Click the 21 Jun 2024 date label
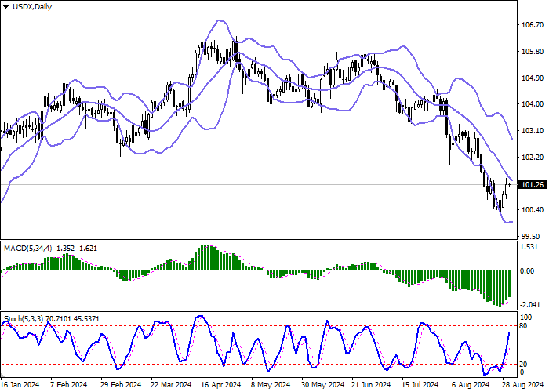Screen dimensions: 549x392 (x=371, y=385)
